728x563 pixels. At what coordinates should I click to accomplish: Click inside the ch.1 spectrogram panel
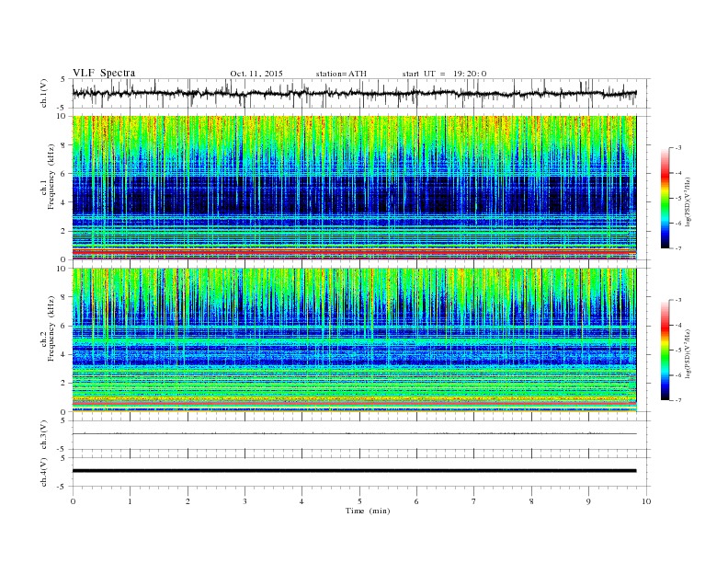354,188
